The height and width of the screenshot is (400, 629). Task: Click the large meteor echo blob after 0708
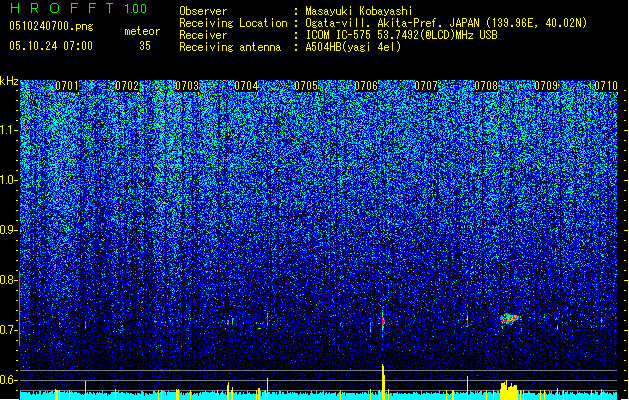(x=509, y=319)
